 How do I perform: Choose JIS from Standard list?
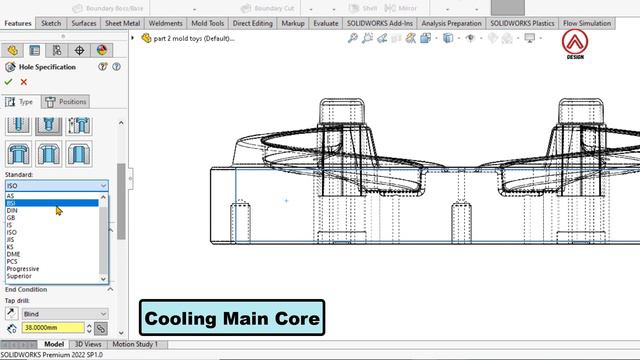[x=52, y=240]
